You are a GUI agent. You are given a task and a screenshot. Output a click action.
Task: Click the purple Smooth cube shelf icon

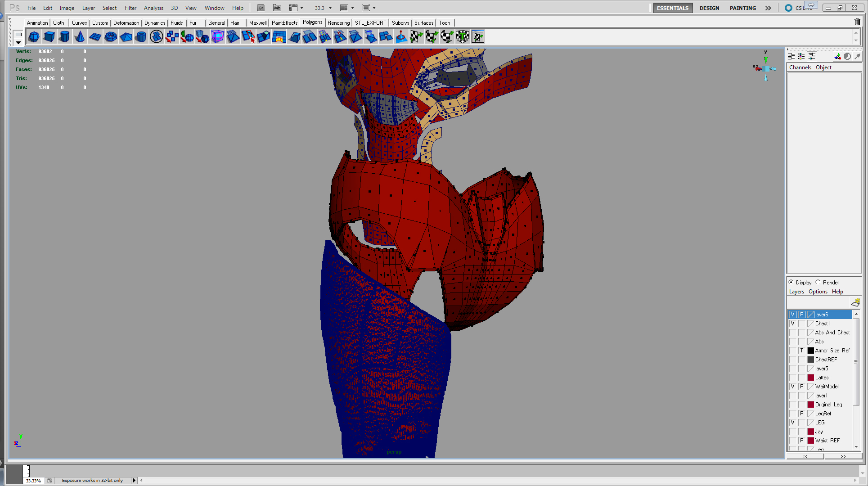(x=217, y=36)
